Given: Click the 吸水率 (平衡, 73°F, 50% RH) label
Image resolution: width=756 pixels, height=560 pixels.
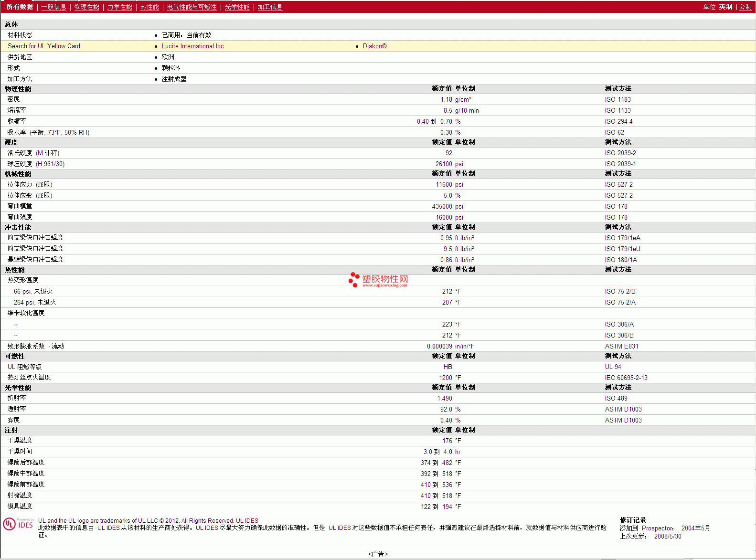Looking at the screenshot, I should point(48,132).
